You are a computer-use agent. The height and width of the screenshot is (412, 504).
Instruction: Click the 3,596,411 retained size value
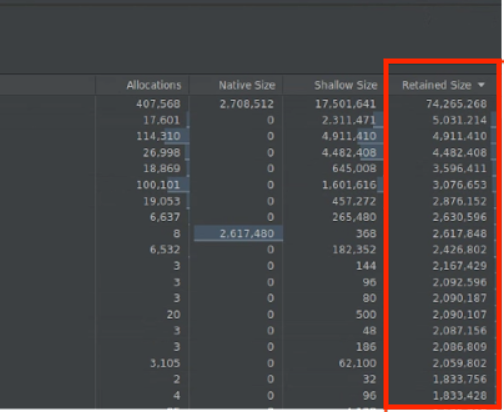pyautogui.click(x=459, y=169)
